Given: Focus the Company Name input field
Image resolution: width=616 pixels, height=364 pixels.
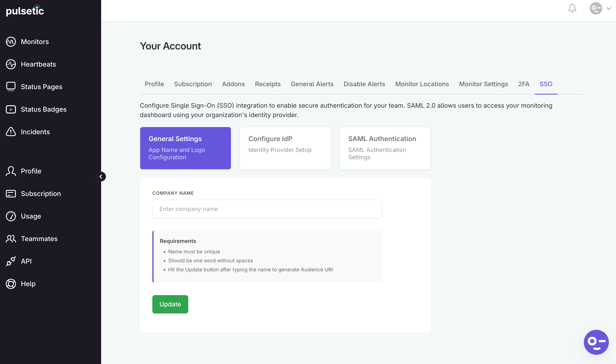Looking at the screenshot, I should pyautogui.click(x=267, y=209).
